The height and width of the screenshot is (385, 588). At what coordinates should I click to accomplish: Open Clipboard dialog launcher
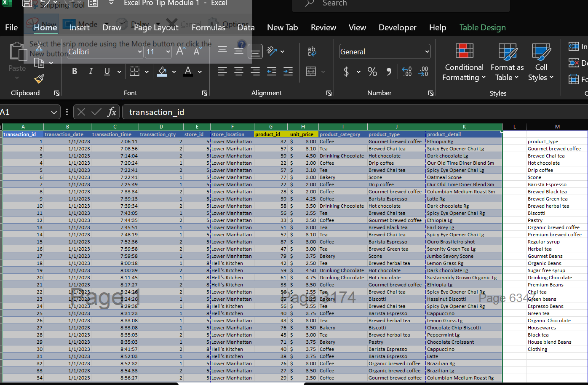click(x=57, y=93)
